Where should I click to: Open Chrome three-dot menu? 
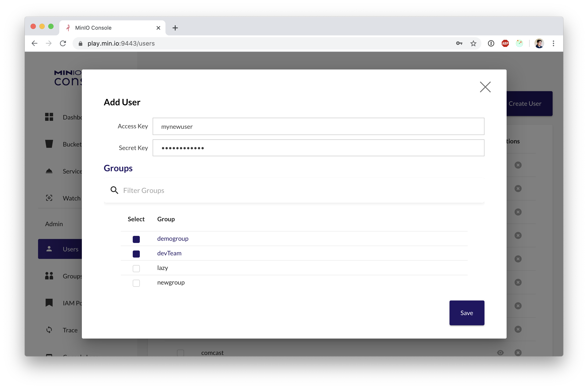coord(553,43)
